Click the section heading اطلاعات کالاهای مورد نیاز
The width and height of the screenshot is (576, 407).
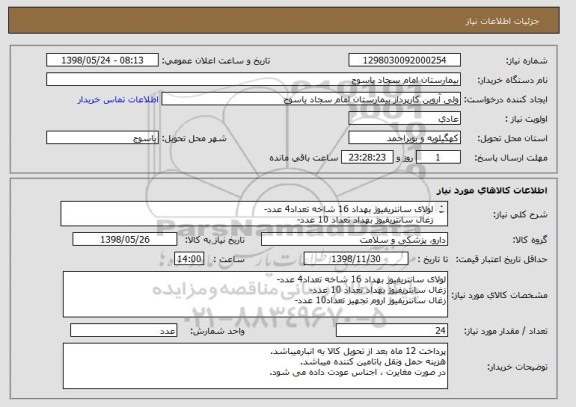[492, 190]
